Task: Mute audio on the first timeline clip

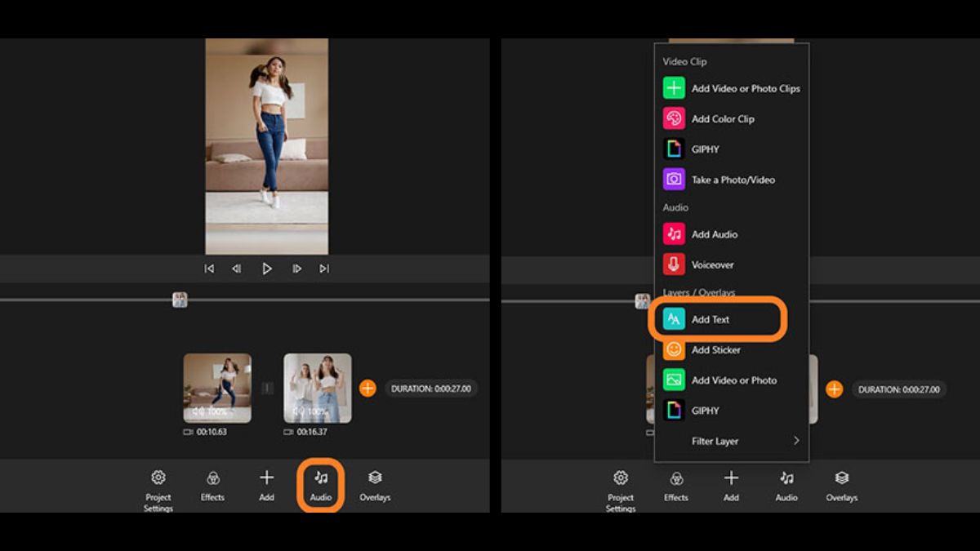Action: 207,411
